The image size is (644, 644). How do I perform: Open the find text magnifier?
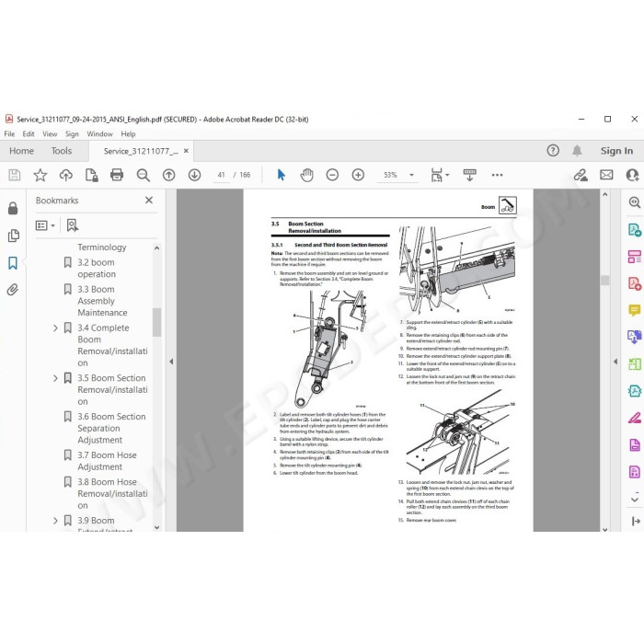pos(143,175)
